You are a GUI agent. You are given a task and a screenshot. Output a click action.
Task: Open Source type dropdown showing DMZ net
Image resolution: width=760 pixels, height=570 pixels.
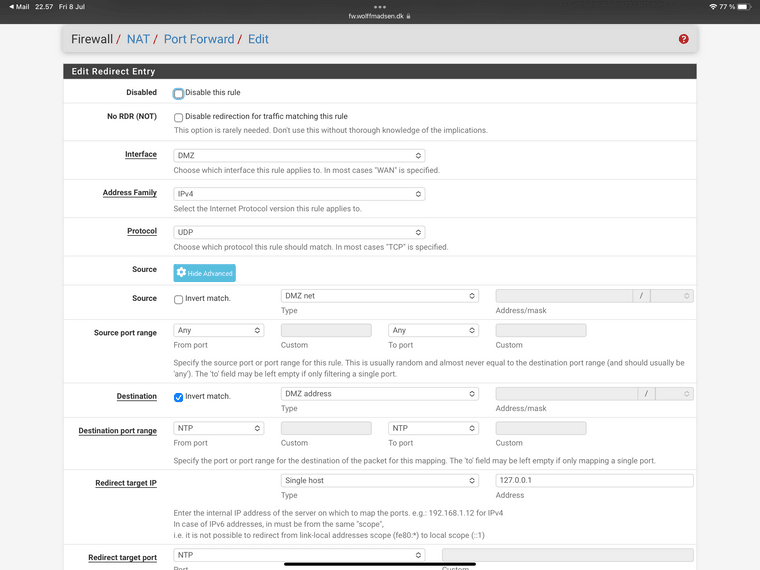click(380, 296)
